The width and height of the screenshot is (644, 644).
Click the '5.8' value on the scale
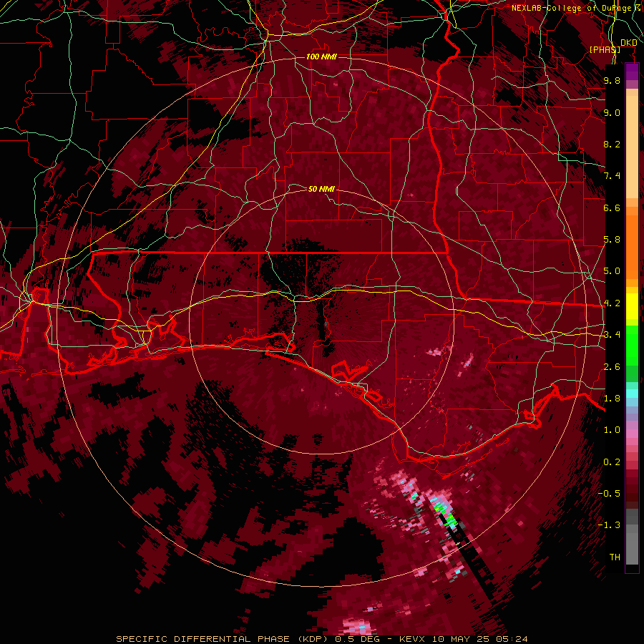pos(612,240)
